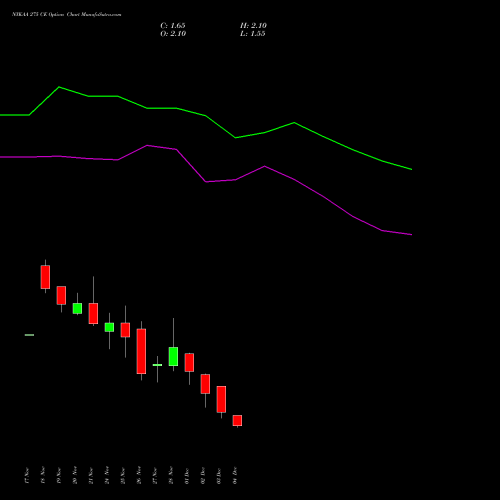Click the '28 Nov' date label
This screenshot has width=500, height=500.
(171, 475)
